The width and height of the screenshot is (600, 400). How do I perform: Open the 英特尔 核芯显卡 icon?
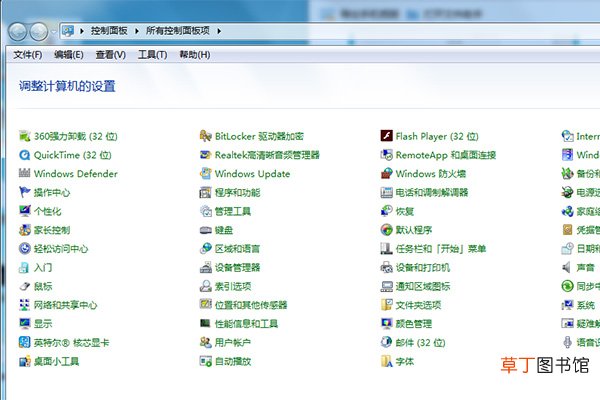pyautogui.click(x=24, y=342)
